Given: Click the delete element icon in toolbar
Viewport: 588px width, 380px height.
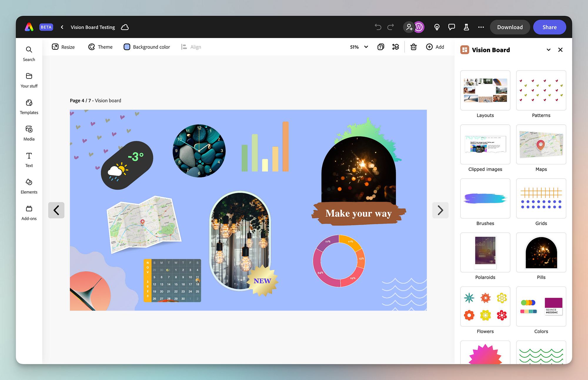Looking at the screenshot, I should pyautogui.click(x=414, y=47).
